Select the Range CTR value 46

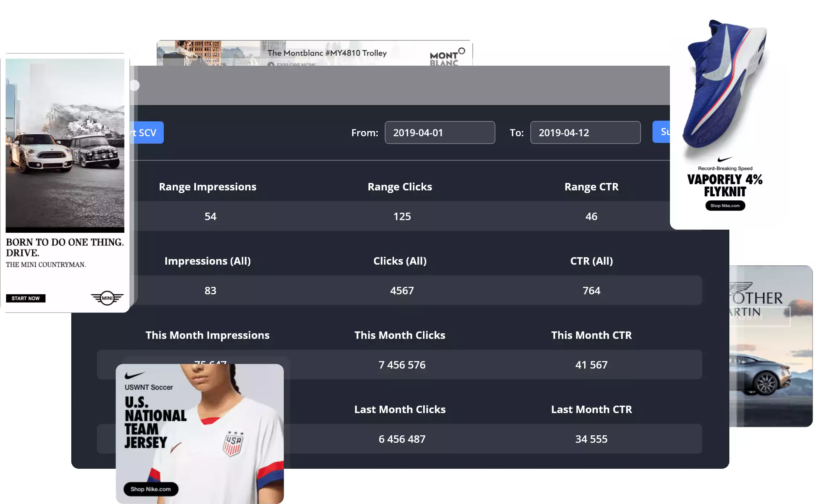591,216
